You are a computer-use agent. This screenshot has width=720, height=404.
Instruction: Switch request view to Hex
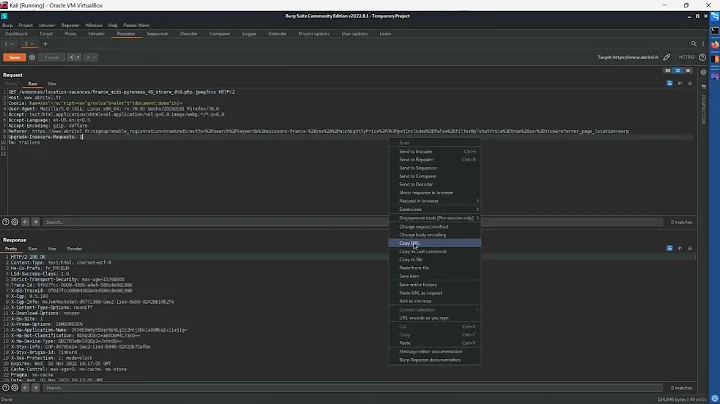coord(52,84)
